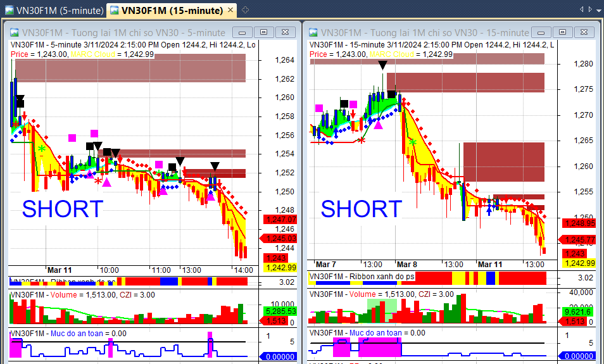The width and height of the screenshot is (604, 364).
Task: Click the 15-minute window title chart icon
Action: [x=313, y=32]
